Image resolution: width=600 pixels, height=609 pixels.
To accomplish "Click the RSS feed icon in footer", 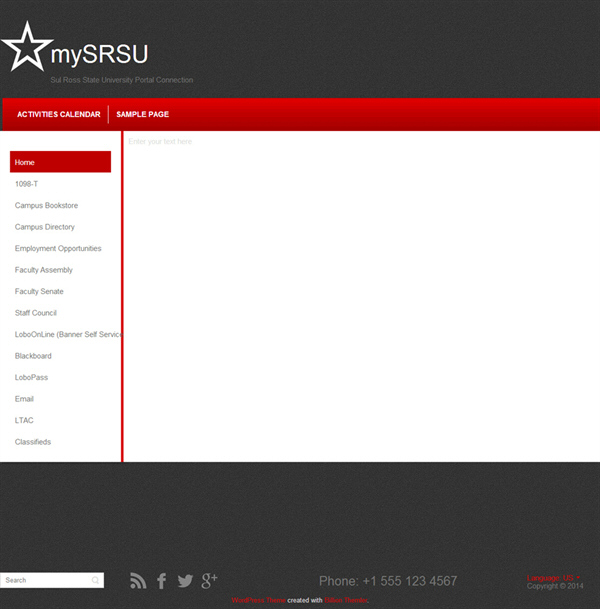I will (138, 581).
